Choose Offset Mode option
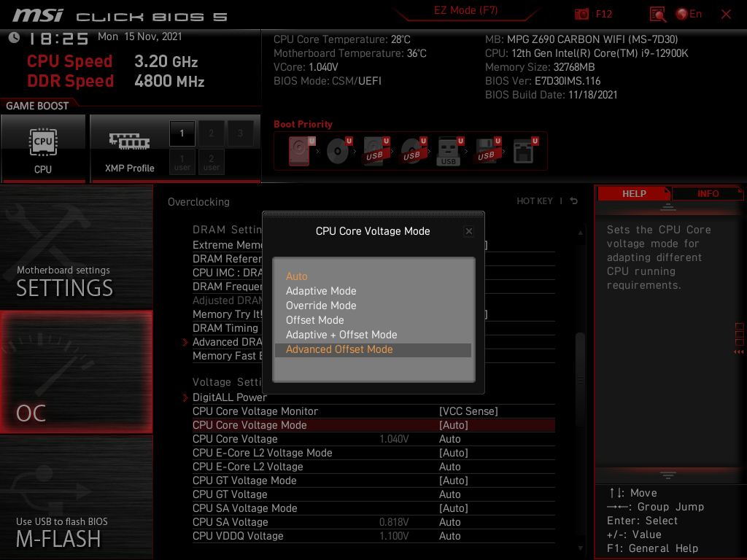The height and width of the screenshot is (560, 747). [373, 321]
